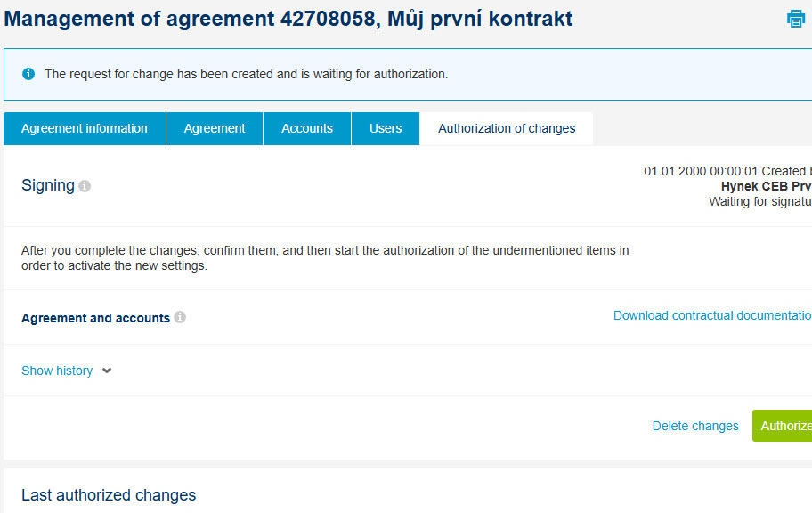
Task: Switch to Agreement information tab
Action: click(85, 128)
